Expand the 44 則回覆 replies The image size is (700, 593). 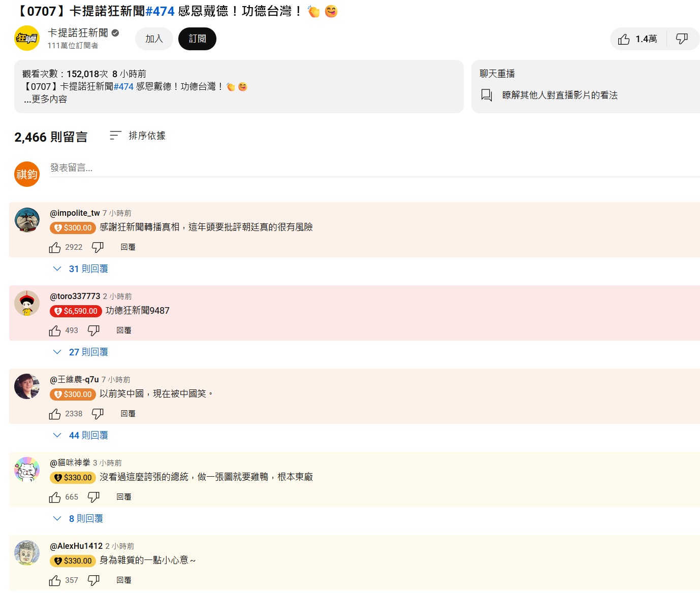[x=81, y=435]
